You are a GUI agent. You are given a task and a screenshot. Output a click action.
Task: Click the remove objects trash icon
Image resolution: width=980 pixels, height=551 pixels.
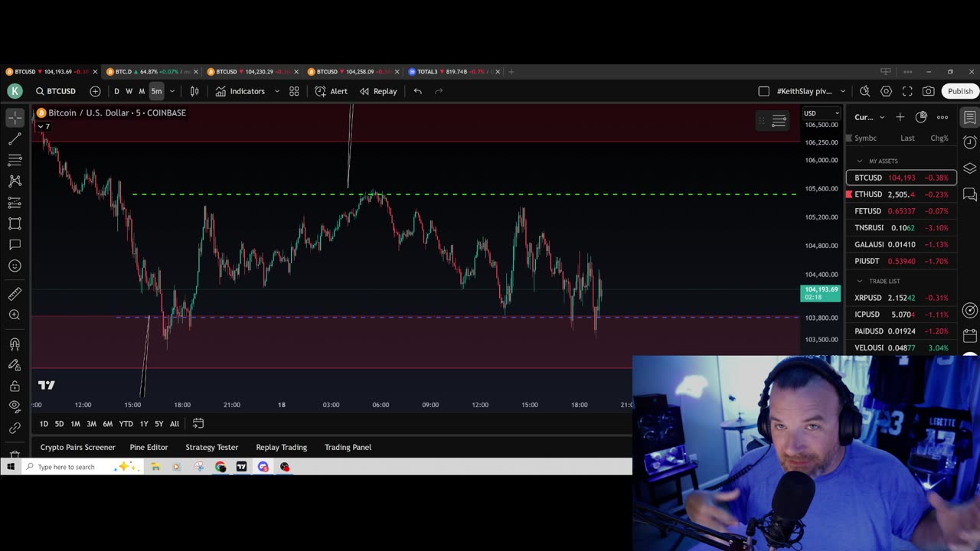15,455
